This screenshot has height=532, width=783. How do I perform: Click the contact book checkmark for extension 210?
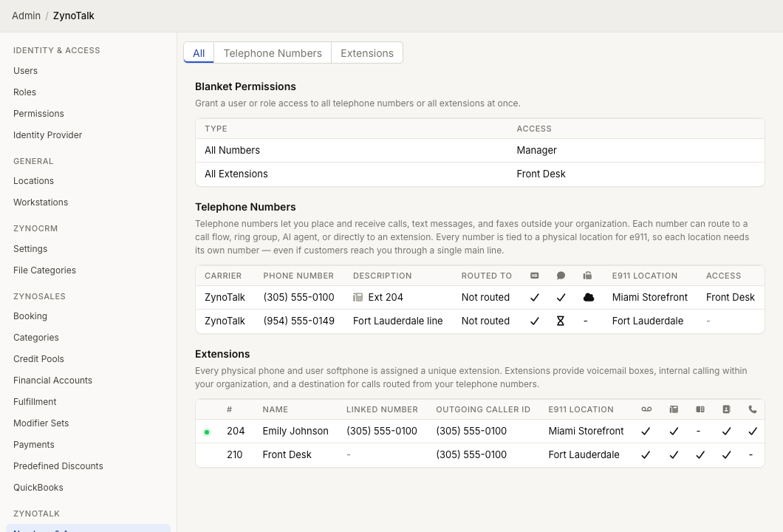[x=727, y=455]
